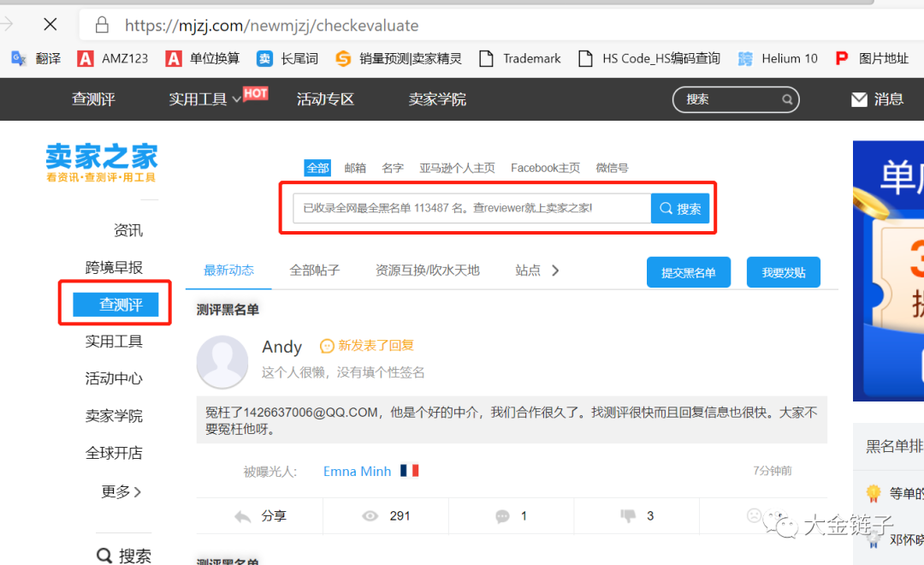Click the French flag next to Emna Minh
This screenshot has height=565, width=924.
tap(409, 470)
